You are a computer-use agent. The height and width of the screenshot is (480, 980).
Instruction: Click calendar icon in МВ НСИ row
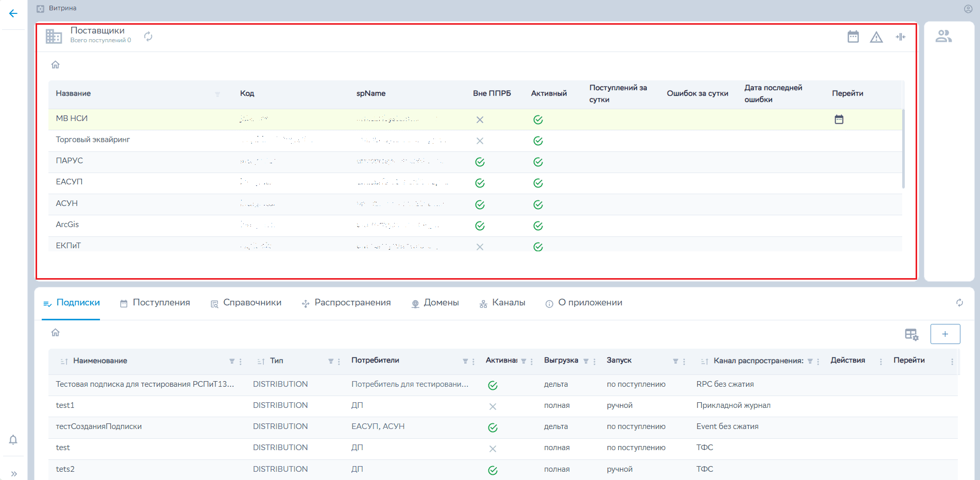pos(839,119)
